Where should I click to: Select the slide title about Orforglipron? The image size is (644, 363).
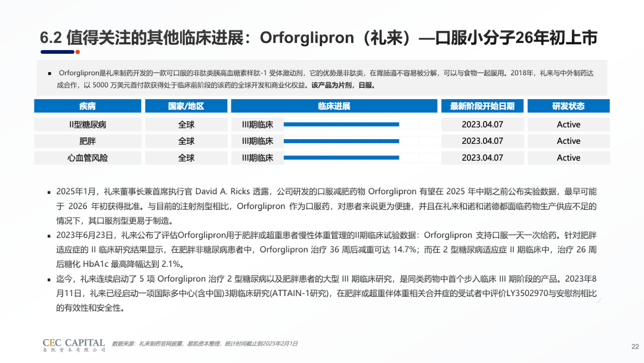318,37
